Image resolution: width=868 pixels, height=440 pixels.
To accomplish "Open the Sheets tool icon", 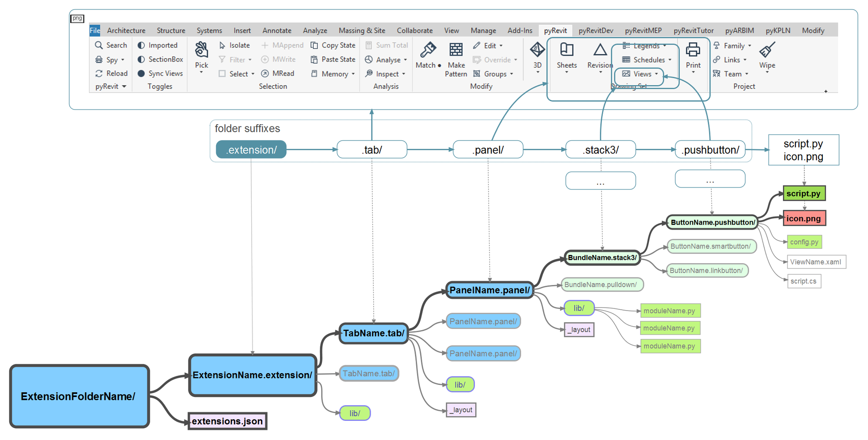I will click(x=566, y=50).
